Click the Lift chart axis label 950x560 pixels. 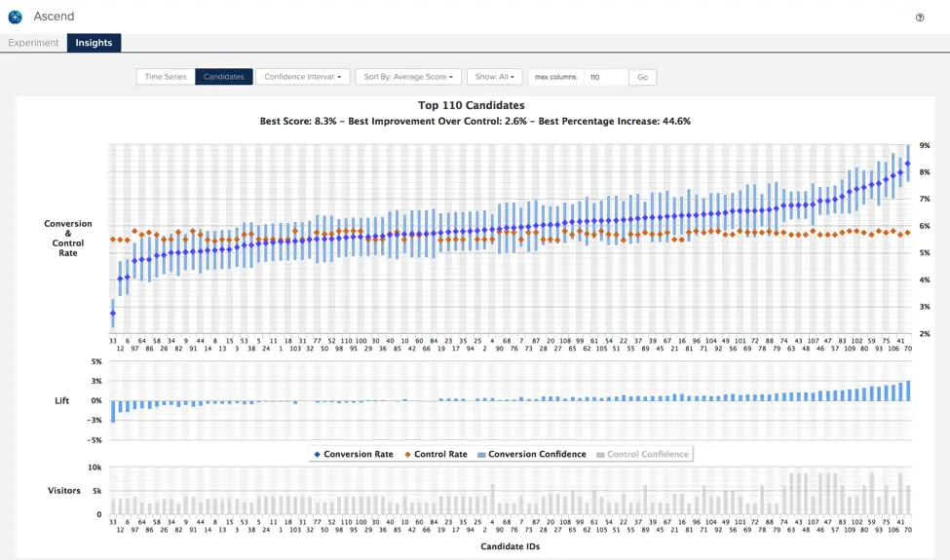(61, 401)
